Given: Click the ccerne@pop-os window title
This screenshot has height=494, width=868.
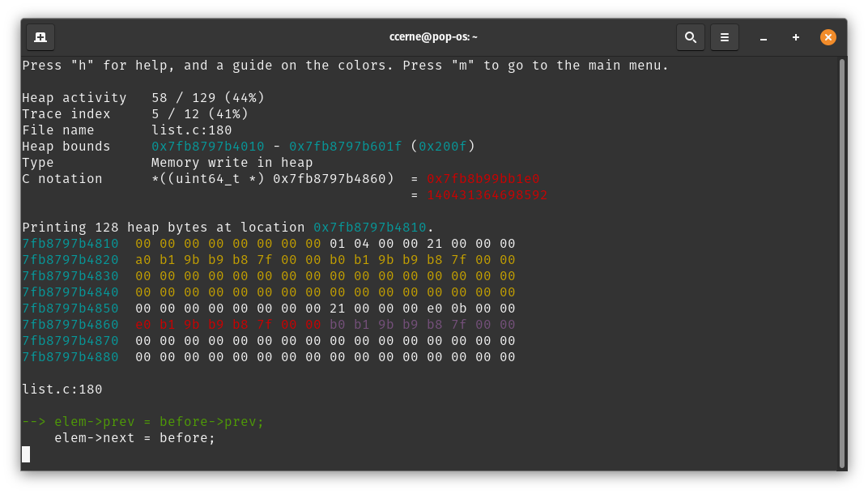Looking at the screenshot, I should tap(433, 37).
